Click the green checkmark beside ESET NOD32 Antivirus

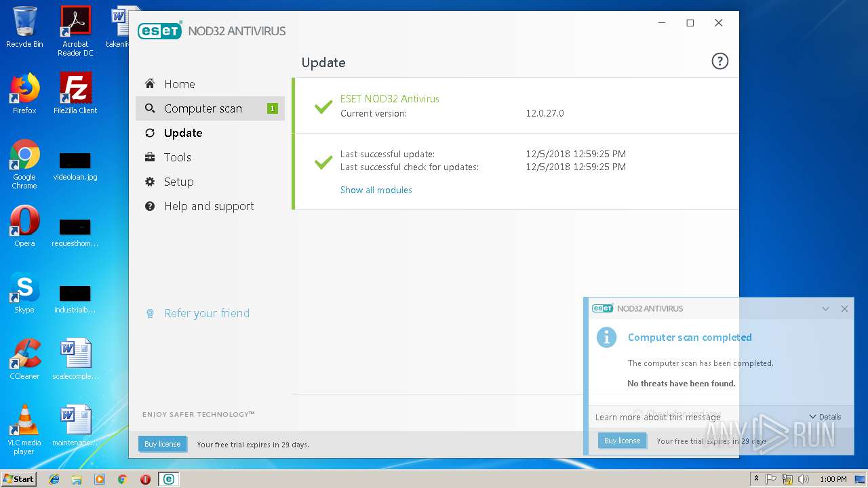pos(323,106)
